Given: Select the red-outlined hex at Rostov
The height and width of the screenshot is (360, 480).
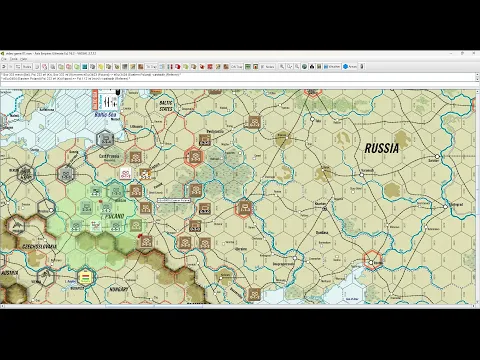Looking at the screenshot, I should (372, 260).
